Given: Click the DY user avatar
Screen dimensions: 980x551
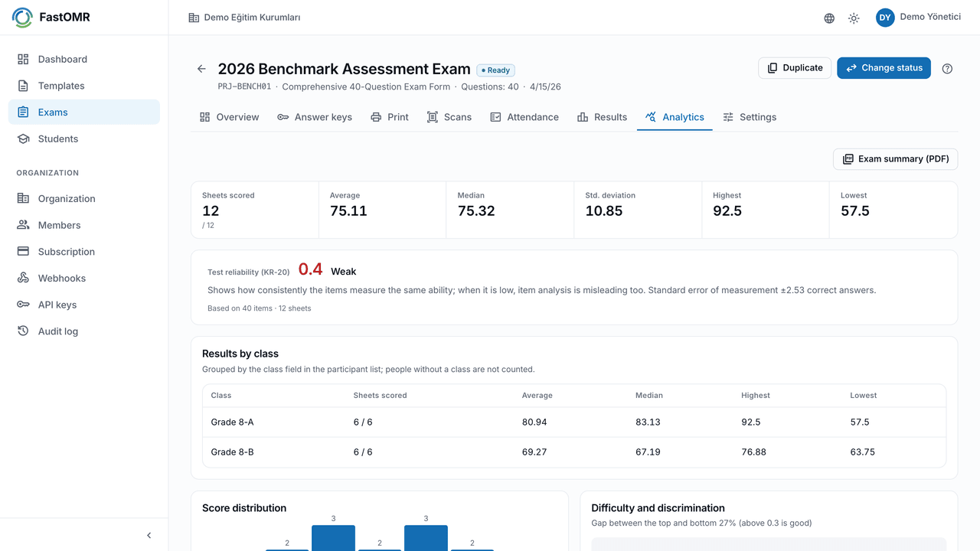Looking at the screenshot, I should (885, 18).
